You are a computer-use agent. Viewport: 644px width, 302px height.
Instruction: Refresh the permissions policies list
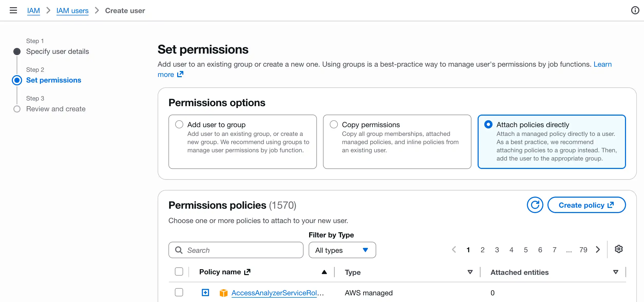pyautogui.click(x=535, y=205)
